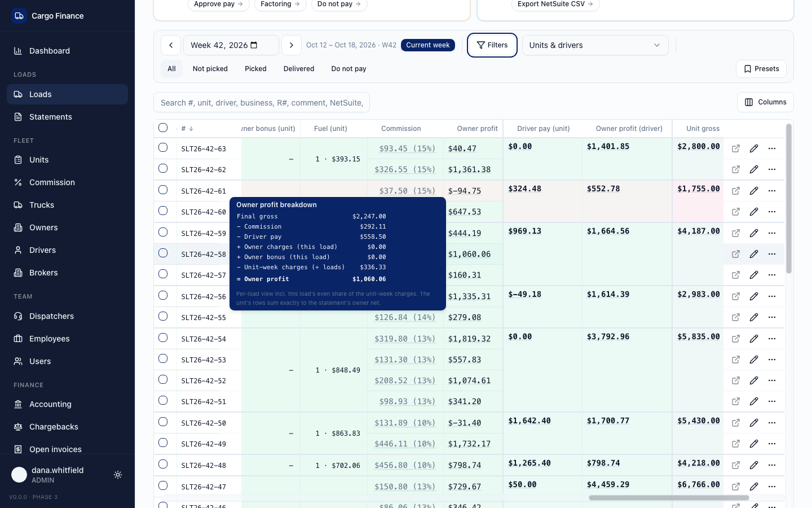Sort by the # column header
Image resolution: width=812 pixels, height=508 pixels.
coord(187,129)
